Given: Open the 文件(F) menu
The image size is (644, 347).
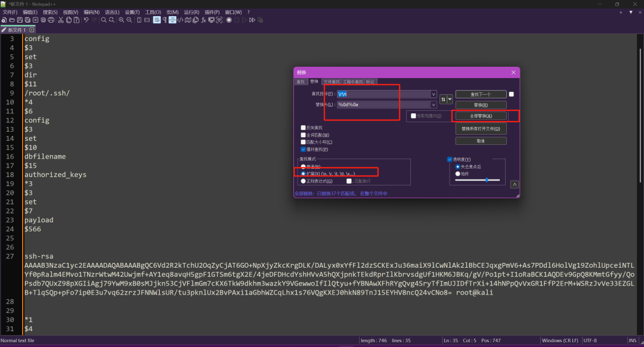Looking at the screenshot, I should (x=10, y=13).
